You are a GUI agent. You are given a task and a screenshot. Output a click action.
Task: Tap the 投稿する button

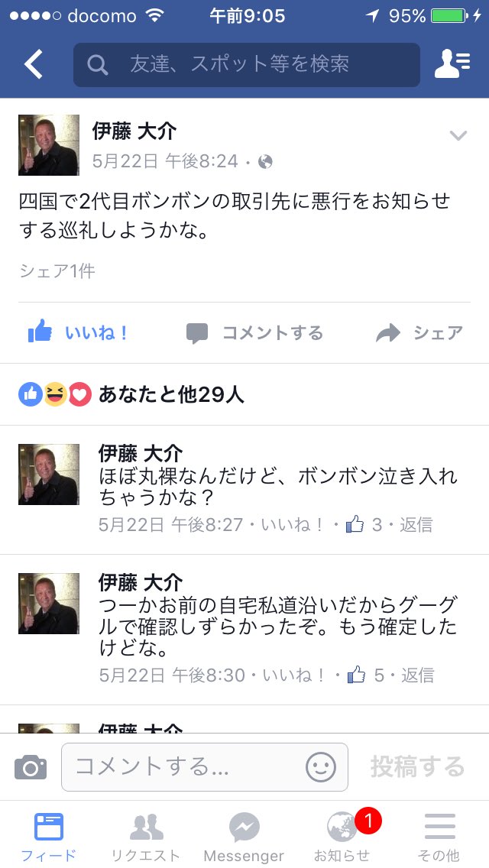pyautogui.click(x=418, y=766)
